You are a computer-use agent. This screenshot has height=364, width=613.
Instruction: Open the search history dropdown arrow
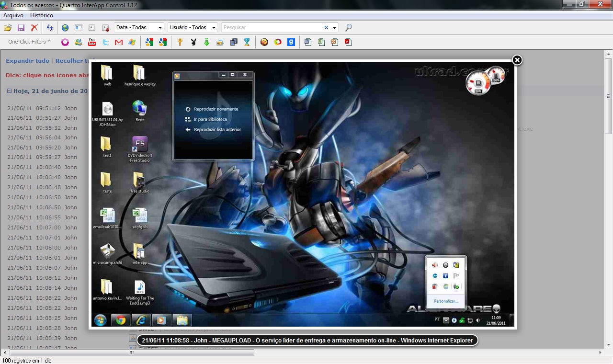335,28
